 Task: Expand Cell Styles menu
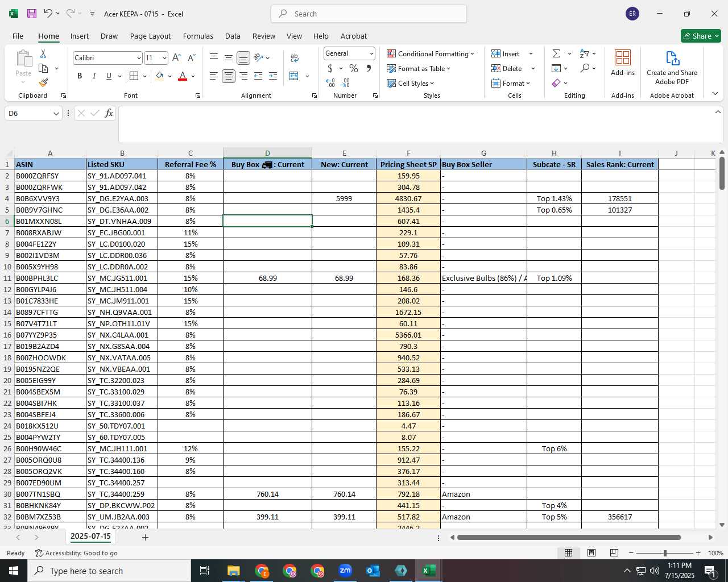[x=410, y=83]
